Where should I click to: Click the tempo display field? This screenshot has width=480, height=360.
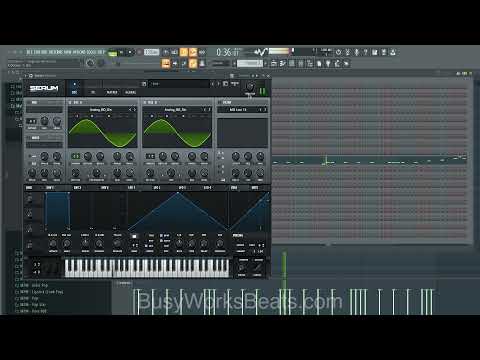coord(151,52)
